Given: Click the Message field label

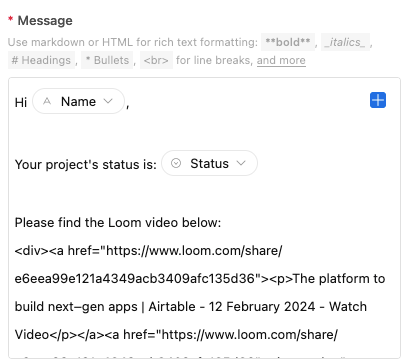Looking at the screenshot, I should pos(45,21).
